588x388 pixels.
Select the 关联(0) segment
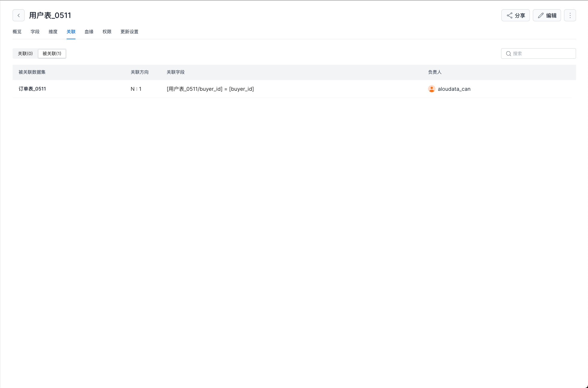25,54
